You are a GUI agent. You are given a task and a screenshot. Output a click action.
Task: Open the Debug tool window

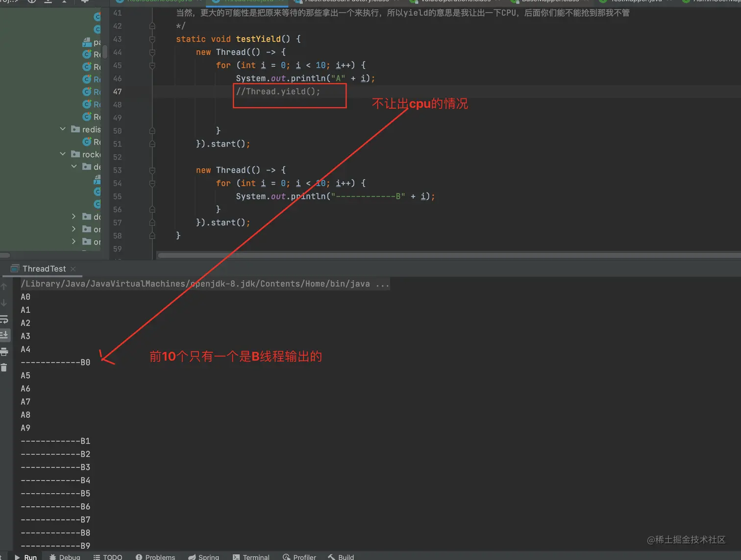65,557
